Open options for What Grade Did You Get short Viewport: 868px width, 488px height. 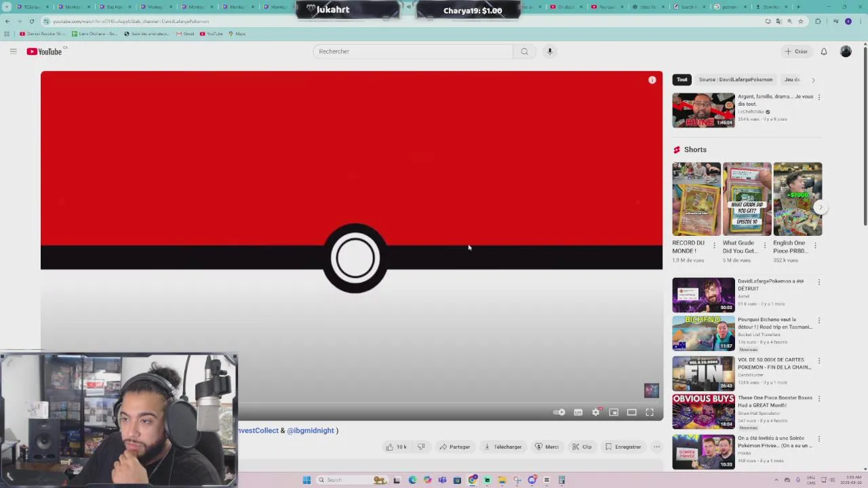(765, 245)
